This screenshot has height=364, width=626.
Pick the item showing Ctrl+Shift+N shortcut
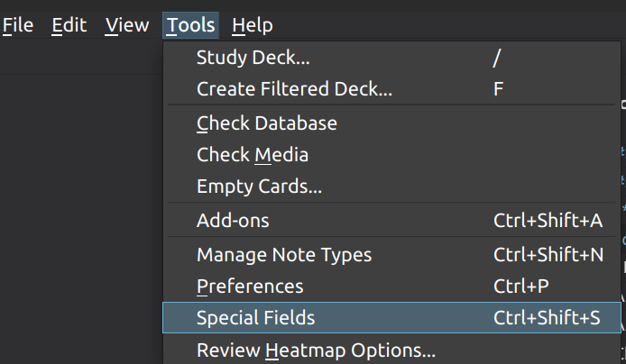[548, 255]
